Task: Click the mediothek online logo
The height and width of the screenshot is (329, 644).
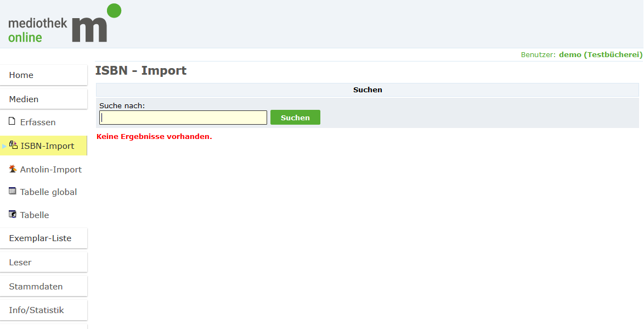Action: [x=64, y=24]
